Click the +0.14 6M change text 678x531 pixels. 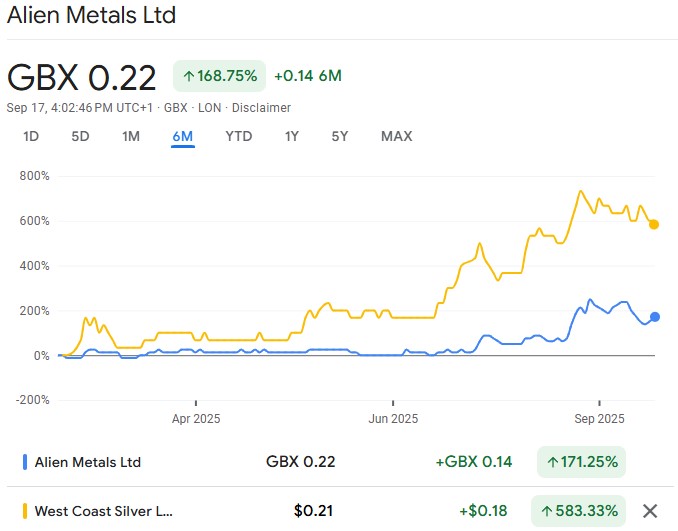(x=308, y=76)
